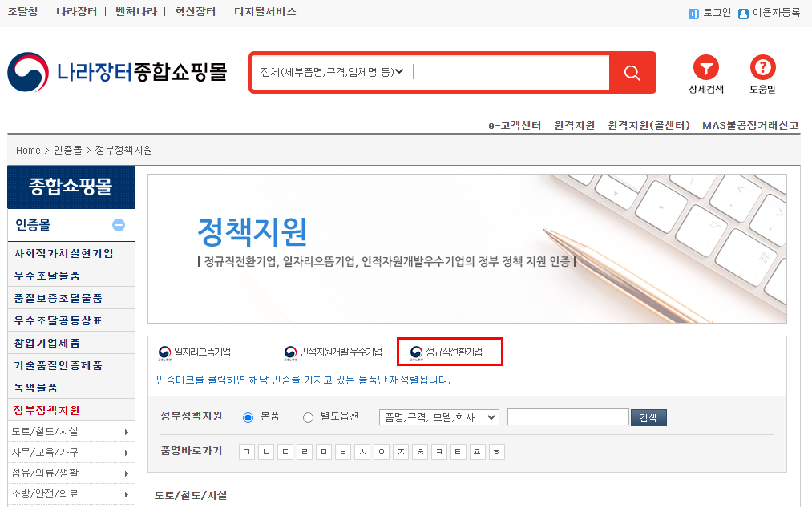The height and width of the screenshot is (507, 812).
Task: Select the 인적자원개발우수기업 certification mark
Action: 333,352
